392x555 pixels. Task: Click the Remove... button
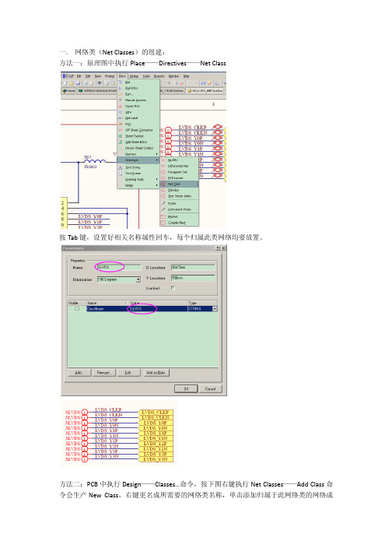coord(104,373)
